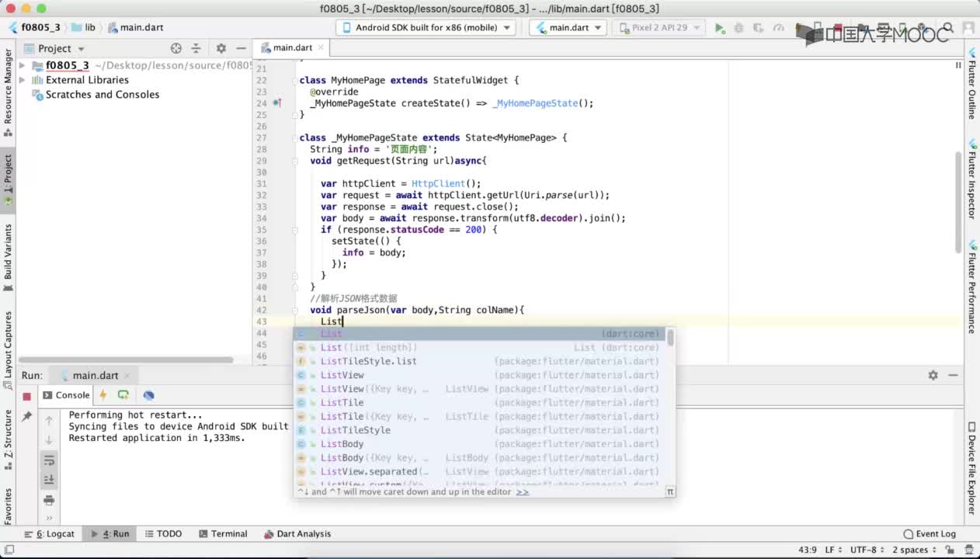Click the completion popup hint link
Viewport: 980px width, 559px height.
point(523,491)
